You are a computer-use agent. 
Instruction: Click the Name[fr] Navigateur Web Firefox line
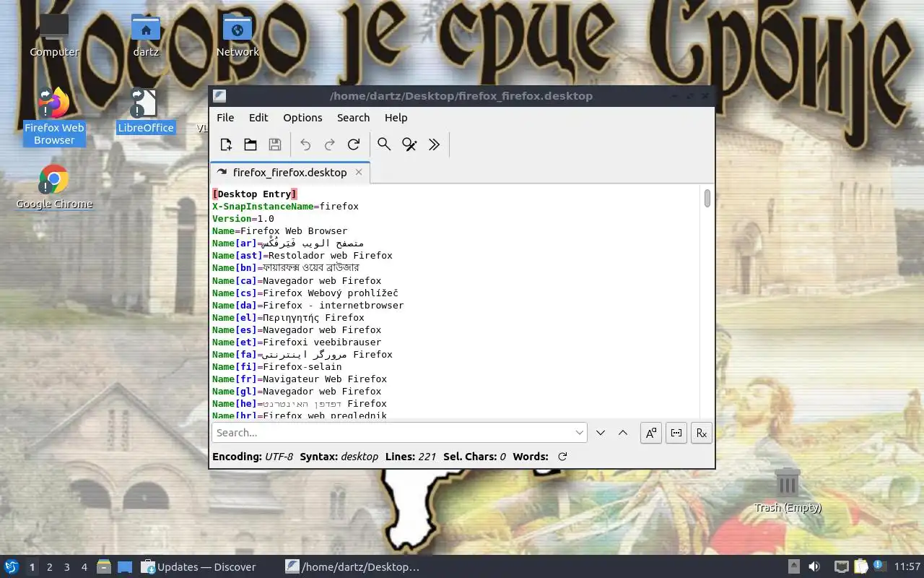pos(300,379)
